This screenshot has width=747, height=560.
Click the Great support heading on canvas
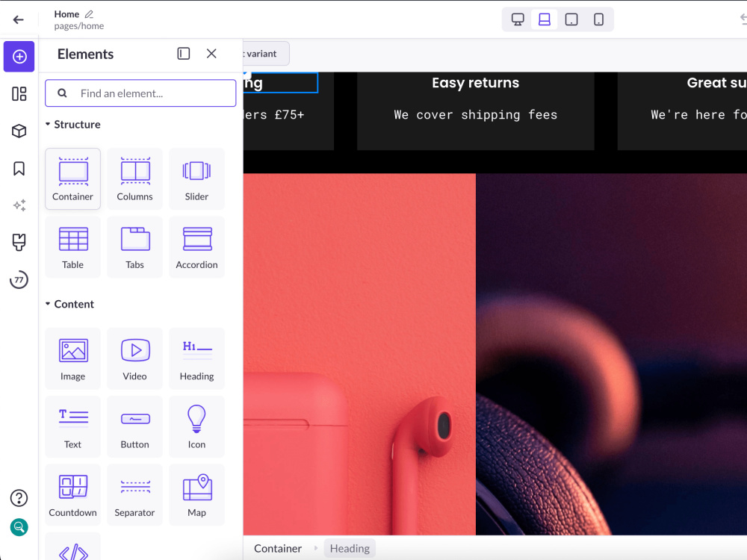[716, 83]
